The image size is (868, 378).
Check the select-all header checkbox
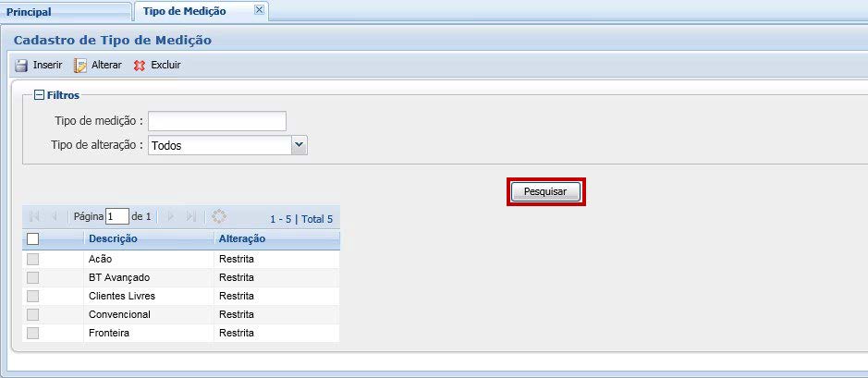coord(33,238)
